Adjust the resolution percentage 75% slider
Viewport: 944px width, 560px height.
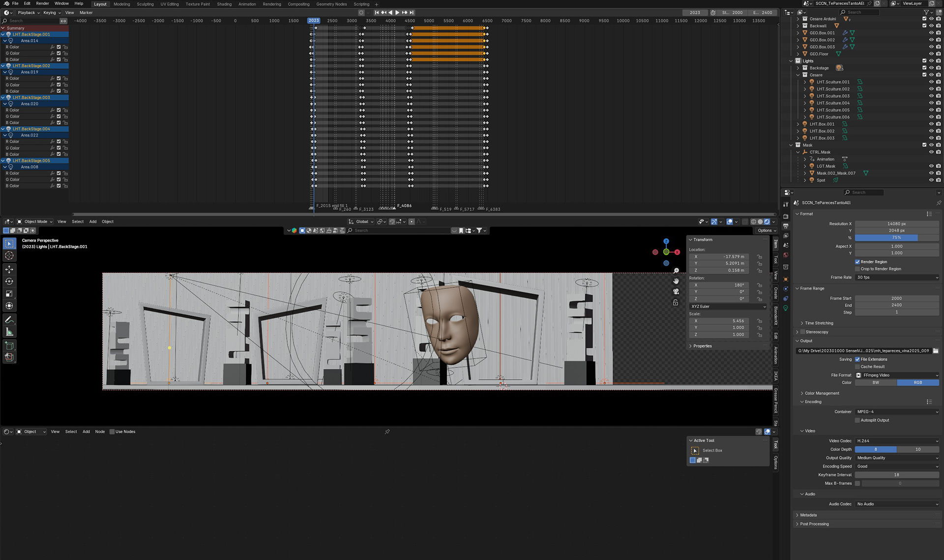pyautogui.click(x=897, y=238)
